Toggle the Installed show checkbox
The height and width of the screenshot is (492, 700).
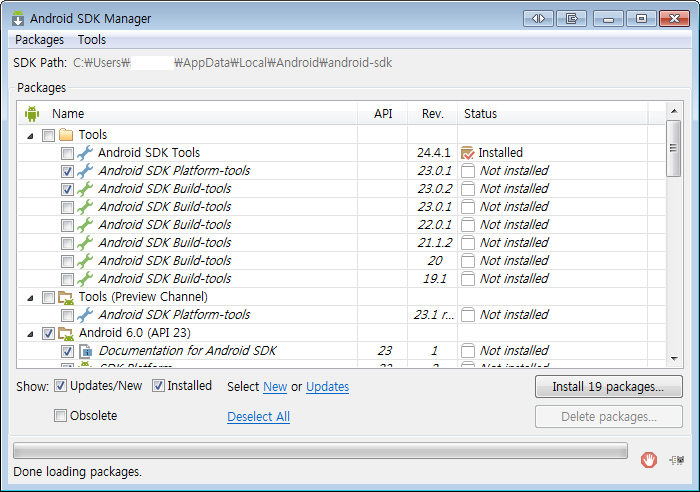pos(158,386)
